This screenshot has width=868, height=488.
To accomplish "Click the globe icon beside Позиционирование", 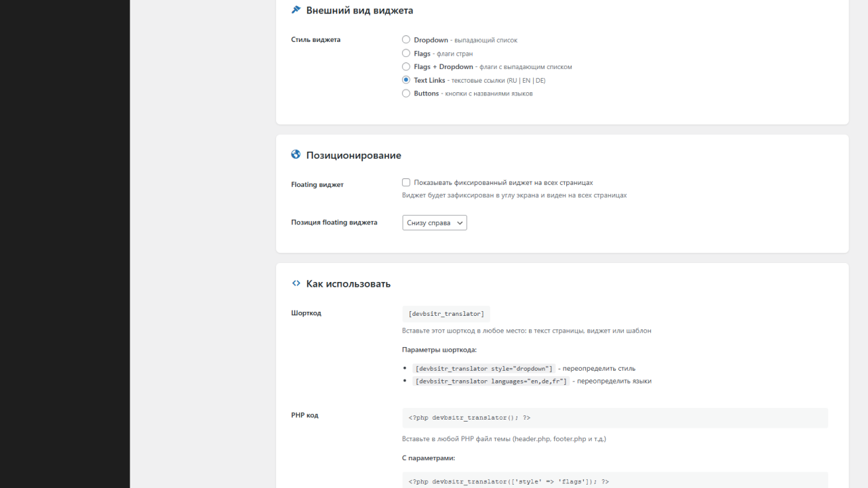I will (296, 155).
